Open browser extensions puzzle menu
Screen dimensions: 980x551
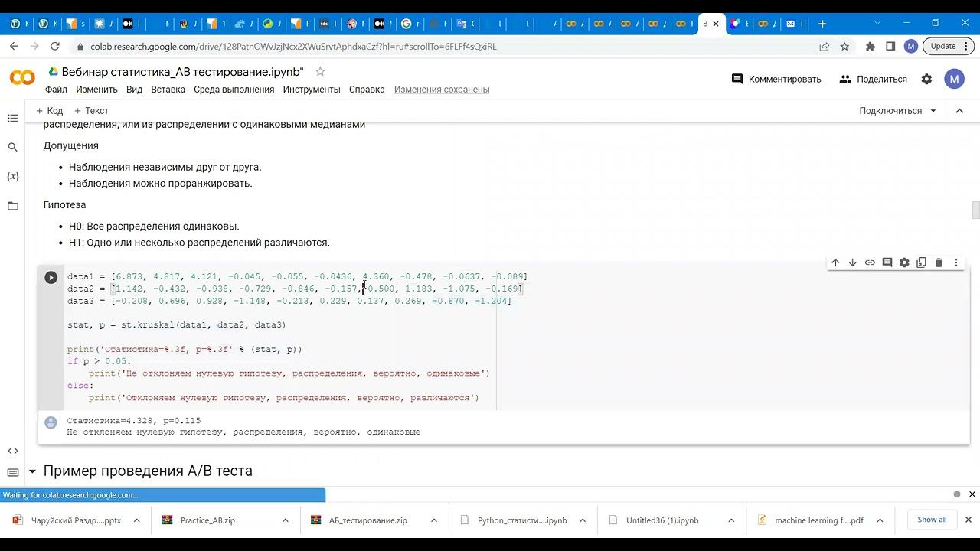[x=870, y=46]
